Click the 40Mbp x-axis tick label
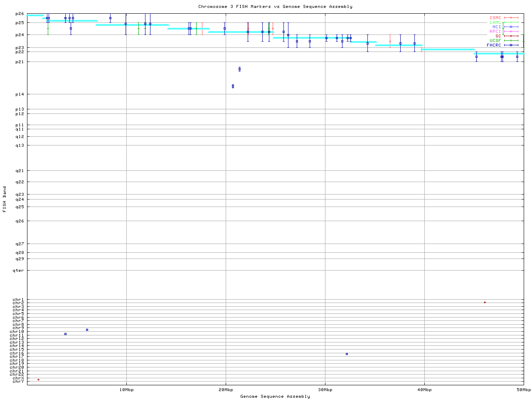Screen dimensions: 532x399 pyautogui.click(x=424, y=390)
